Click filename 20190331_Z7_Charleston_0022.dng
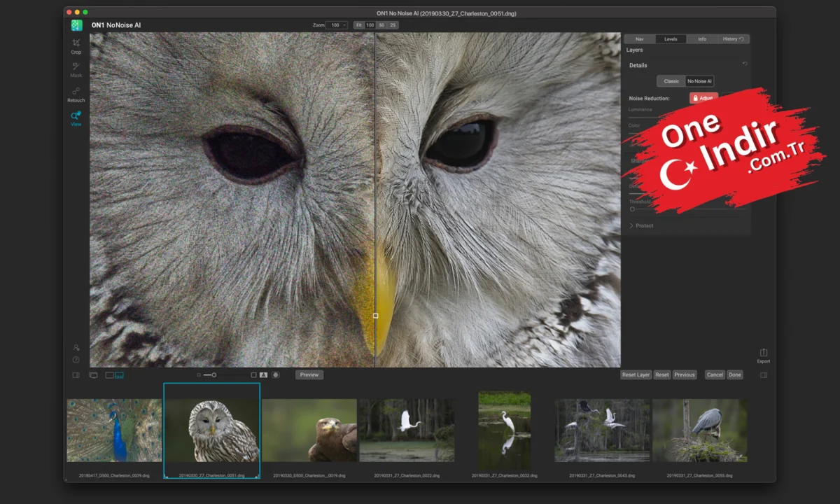Screen dimensions: 840x504 [x=407, y=475]
